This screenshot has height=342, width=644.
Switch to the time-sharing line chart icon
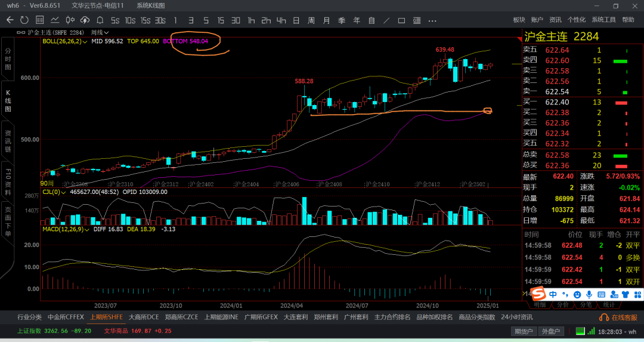[55, 20]
